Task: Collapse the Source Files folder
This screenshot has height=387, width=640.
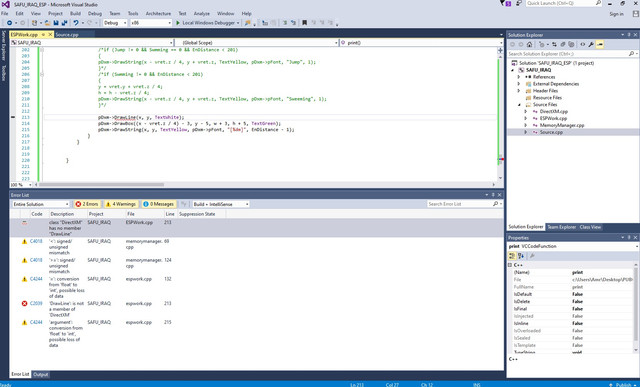Action: coord(519,105)
